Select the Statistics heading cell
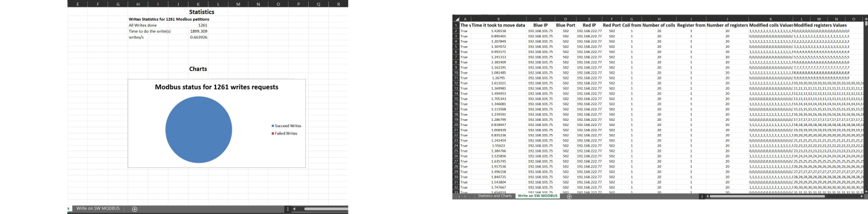868x214 pixels. (x=201, y=12)
